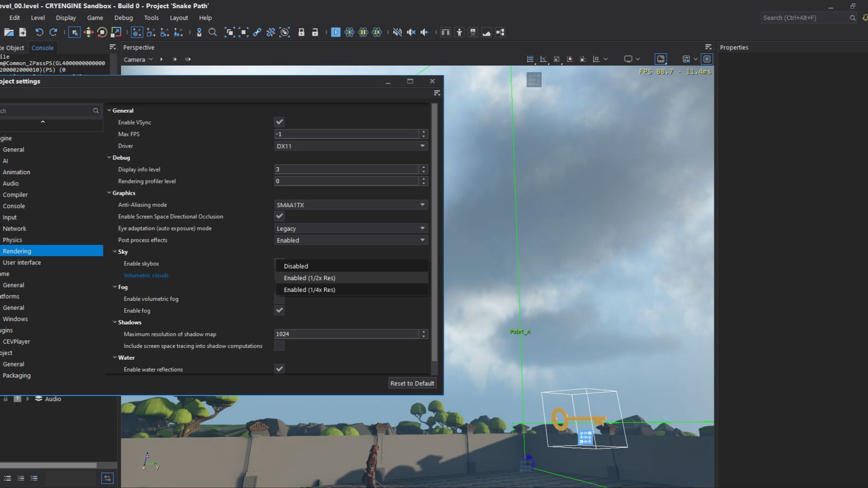Activate the Move tool with arrows

89,32
